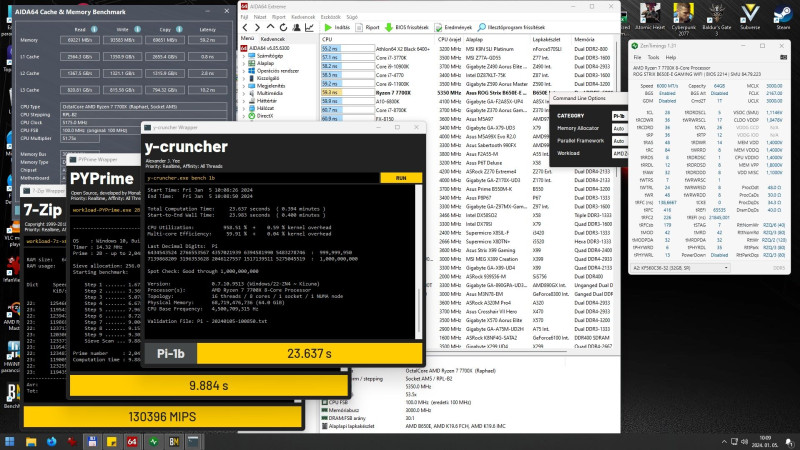
Task: Open the Memory Allocator dropdown
Action: click(619, 129)
